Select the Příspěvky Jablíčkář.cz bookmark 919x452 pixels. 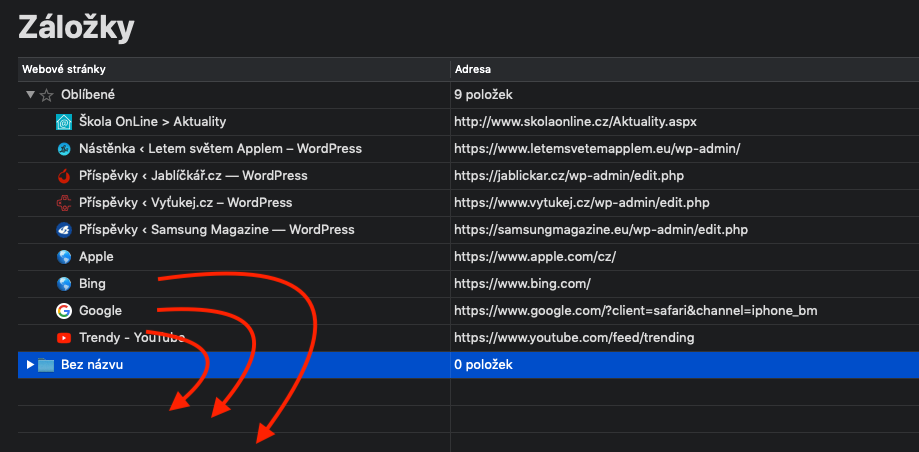(193, 176)
